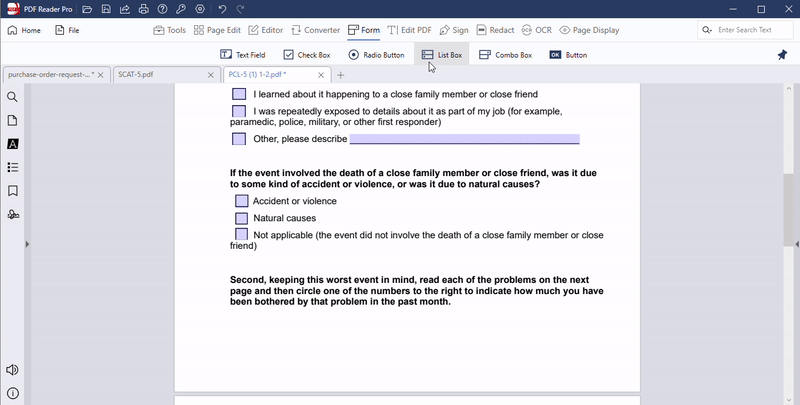The width and height of the screenshot is (800, 405).
Task: Open the OCR tab
Action: point(537,30)
